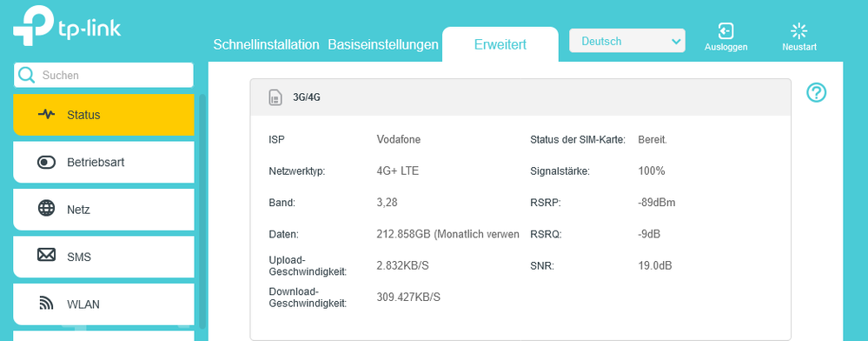Click the Netz globe icon
This screenshot has width=868, height=341.
(x=47, y=209)
